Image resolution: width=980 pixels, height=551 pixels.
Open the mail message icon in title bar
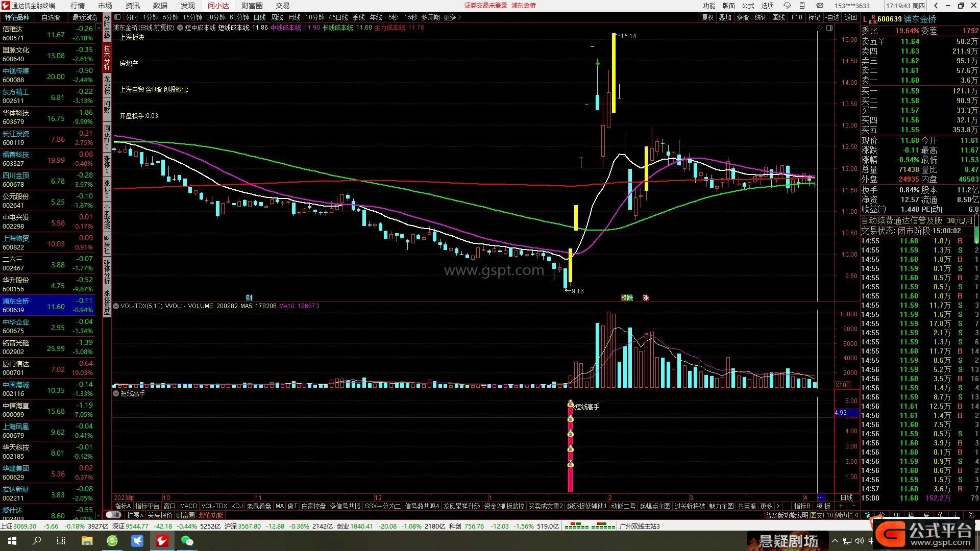coord(820,6)
